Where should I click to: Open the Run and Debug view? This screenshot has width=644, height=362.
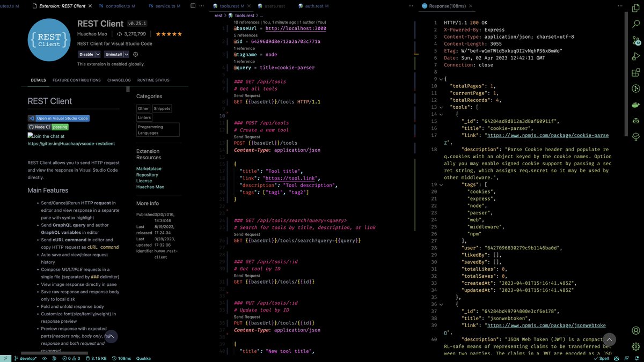point(636,56)
